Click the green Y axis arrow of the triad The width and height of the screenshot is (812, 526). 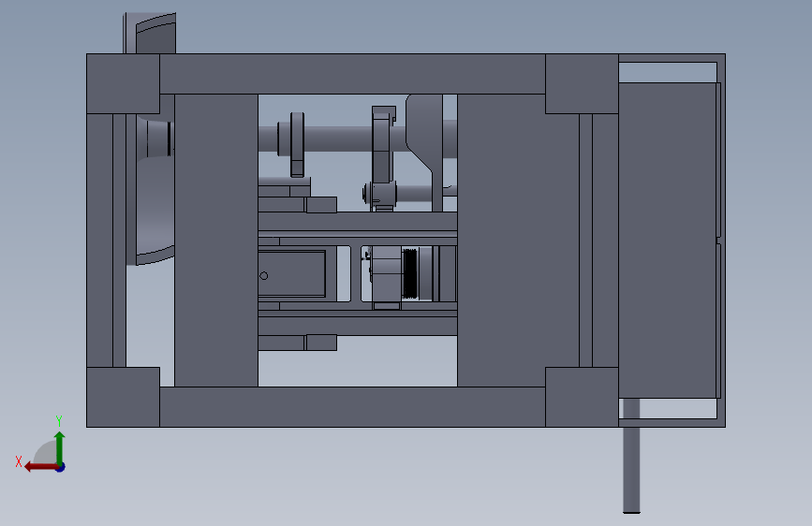(x=60, y=448)
